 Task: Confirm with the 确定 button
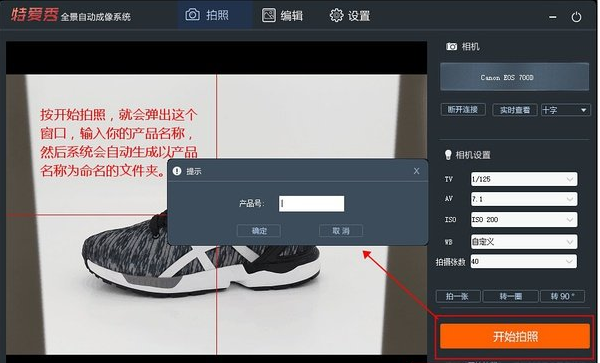(259, 231)
